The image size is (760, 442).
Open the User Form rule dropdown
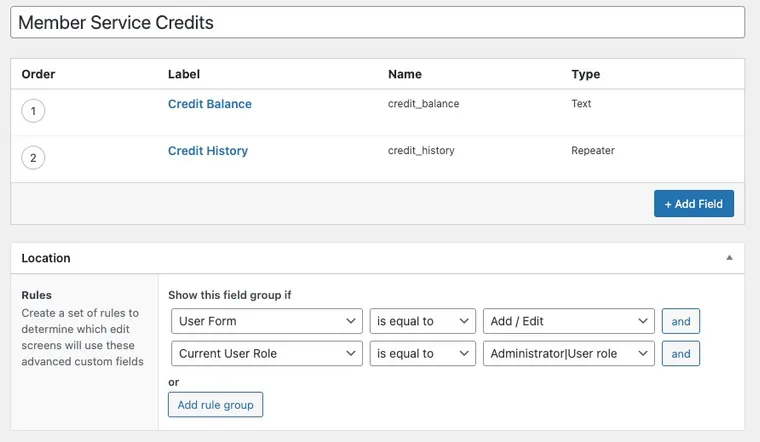(267, 321)
